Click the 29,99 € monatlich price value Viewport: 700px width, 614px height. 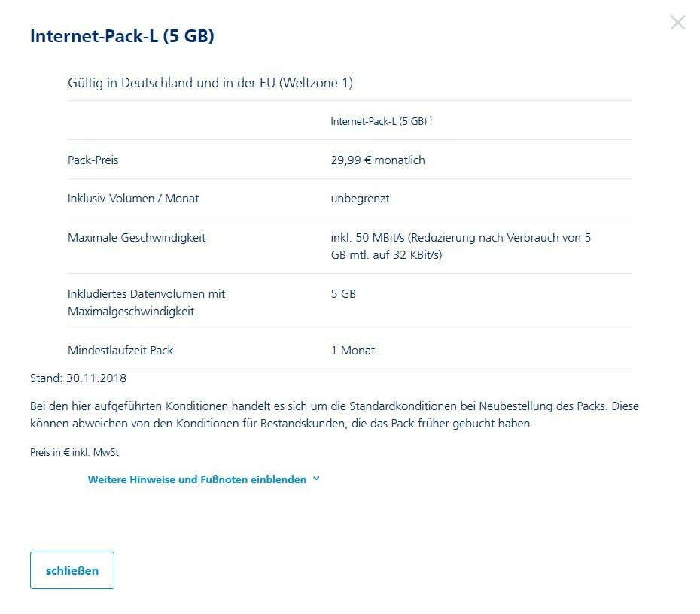click(x=378, y=160)
